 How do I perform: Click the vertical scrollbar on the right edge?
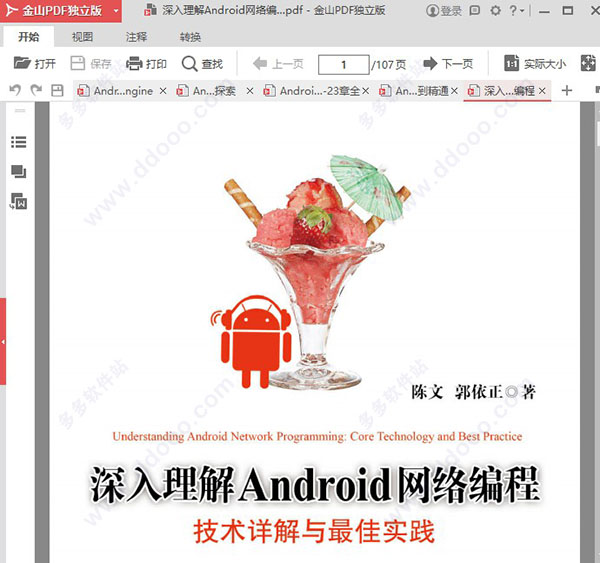tap(598, 134)
